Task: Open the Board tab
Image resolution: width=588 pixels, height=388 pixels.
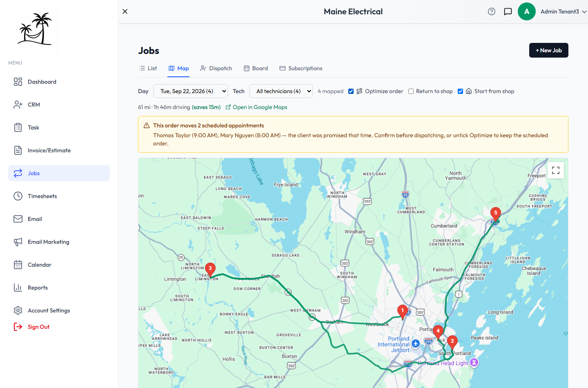Action: click(256, 68)
